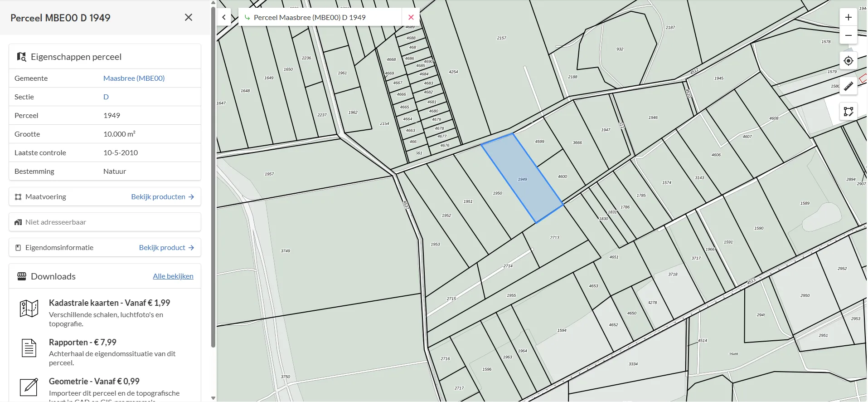Click the Downloads shop icon
This screenshot has height=402, width=868.
22,276
